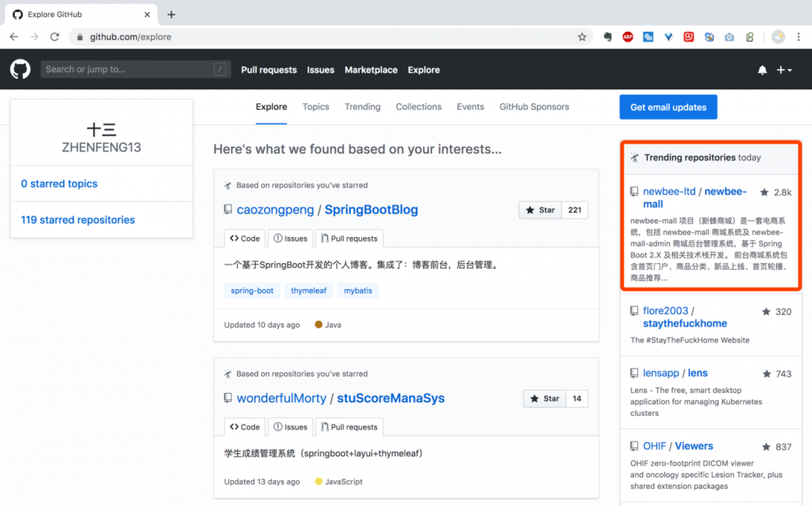Click the Get email updates button
This screenshot has width=812, height=506.
667,106
